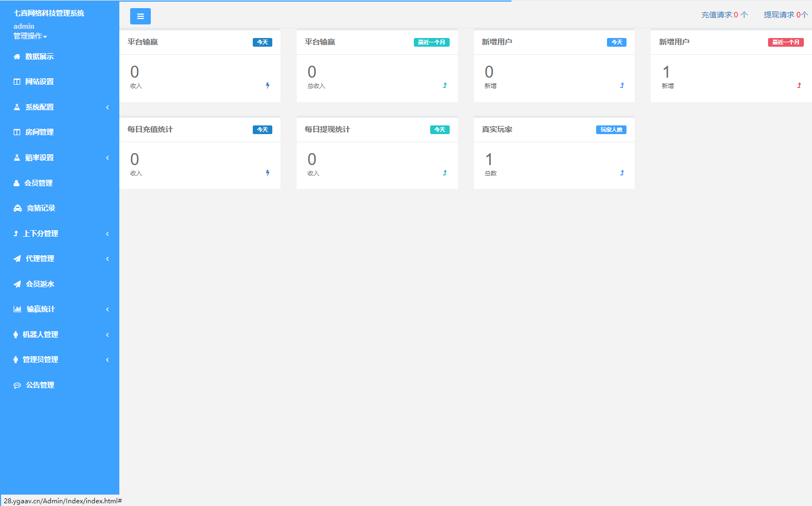Click the 玩家人数 badge on 真实玩家 card
This screenshot has height=506, width=812.
click(611, 130)
